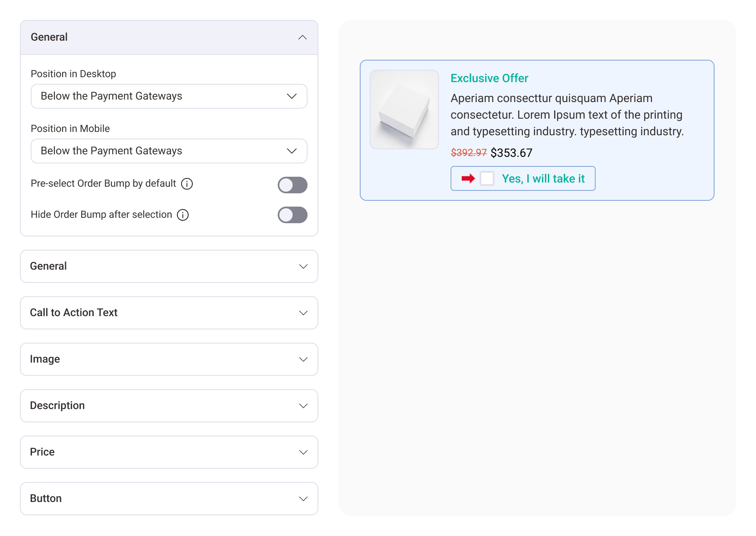This screenshot has height=536, width=756.
Task: Click the sale price $353.67
Action: [511, 153]
